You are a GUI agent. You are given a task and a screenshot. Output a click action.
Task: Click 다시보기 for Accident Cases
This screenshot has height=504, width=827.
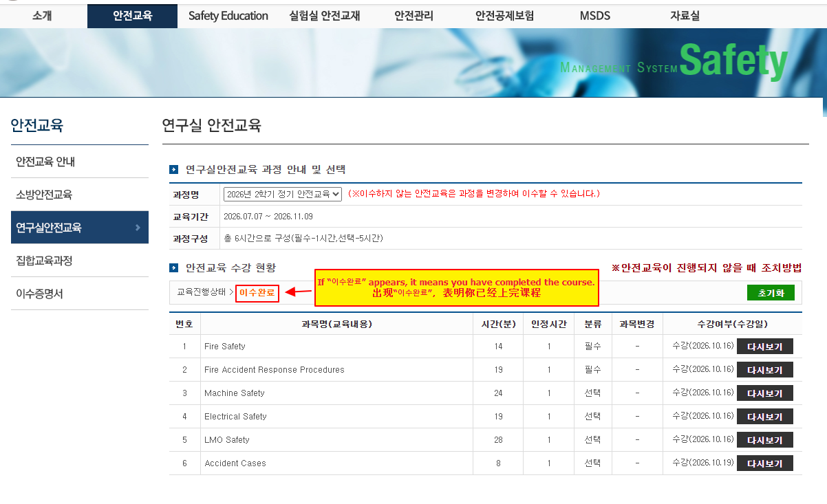pyautogui.click(x=765, y=463)
